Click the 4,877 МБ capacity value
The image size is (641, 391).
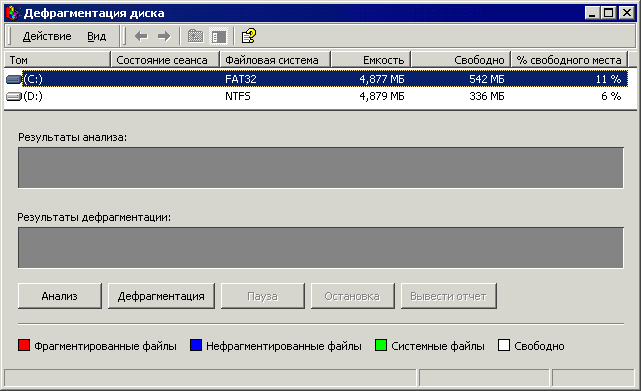[x=382, y=79]
